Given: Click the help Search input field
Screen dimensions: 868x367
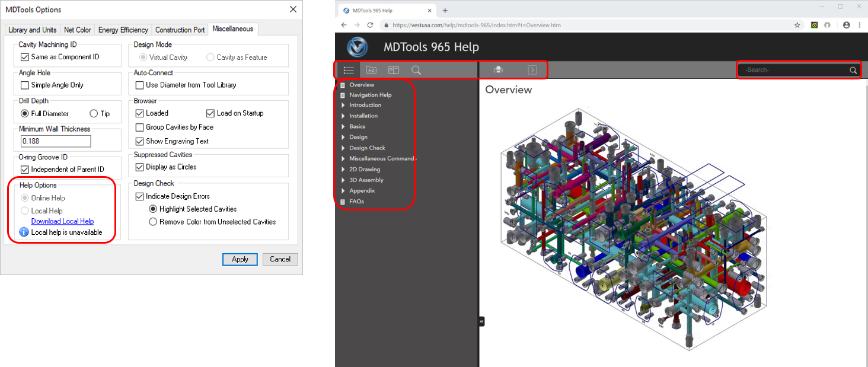Looking at the screenshot, I should 794,70.
